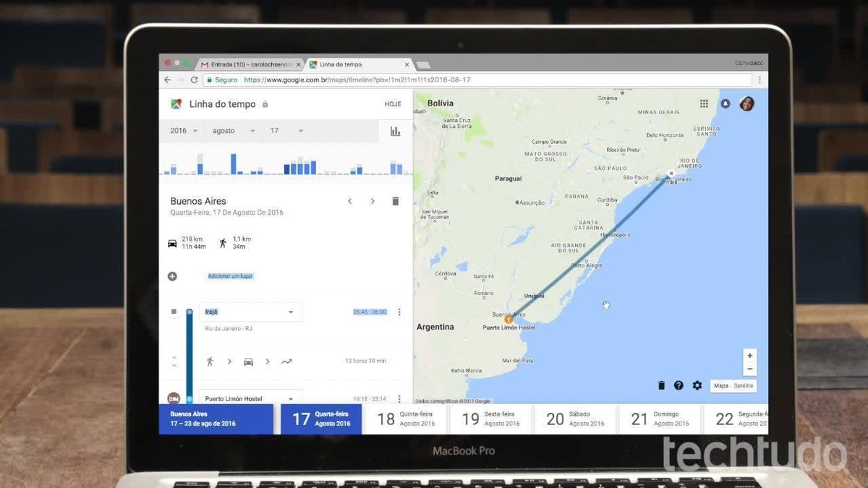
Task: Open the user account avatar
Action: [x=747, y=104]
